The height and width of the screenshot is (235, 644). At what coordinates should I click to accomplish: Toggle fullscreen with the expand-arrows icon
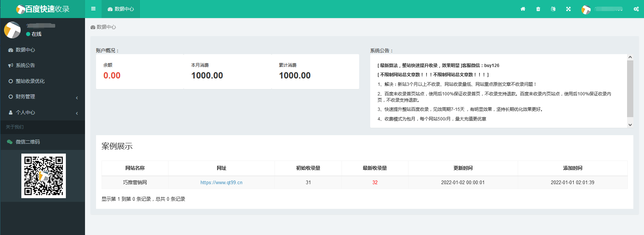(x=568, y=9)
